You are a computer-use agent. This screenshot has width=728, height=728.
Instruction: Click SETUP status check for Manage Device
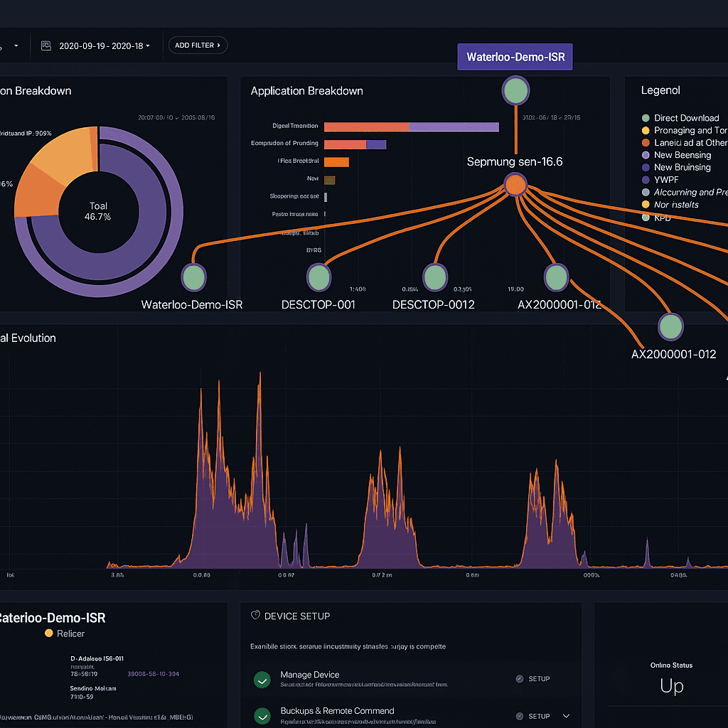coord(533,679)
